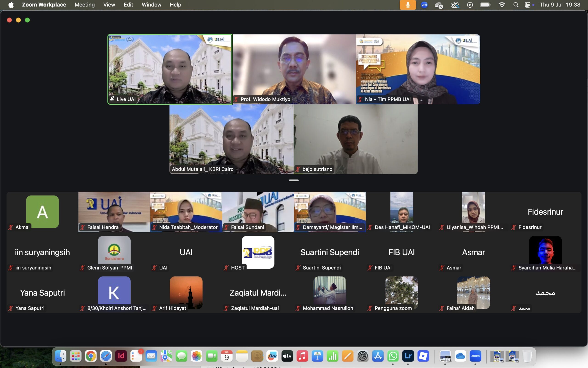Select the pinned Live UAI video tile
Image resolution: width=588 pixels, height=368 pixels.
[x=170, y=69]
